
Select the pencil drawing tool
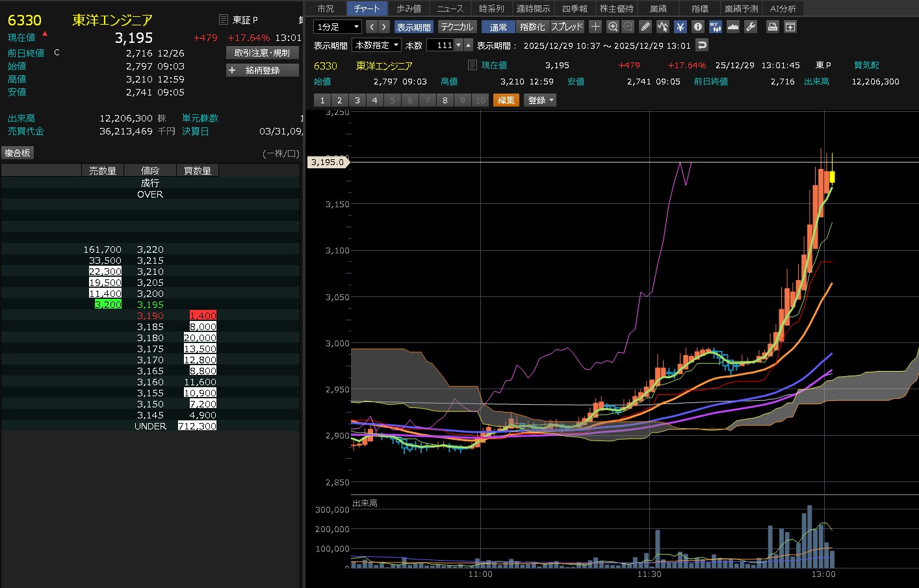click(645, 27)
